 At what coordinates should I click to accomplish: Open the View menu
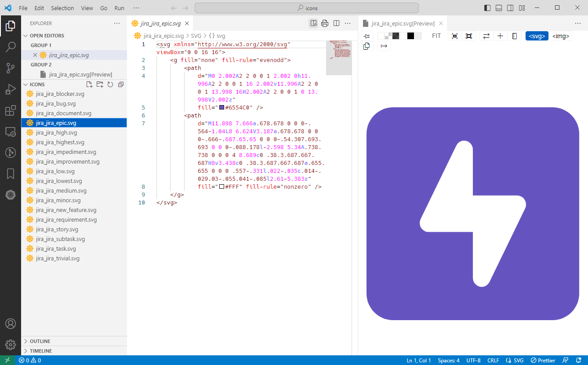[87, 8]
